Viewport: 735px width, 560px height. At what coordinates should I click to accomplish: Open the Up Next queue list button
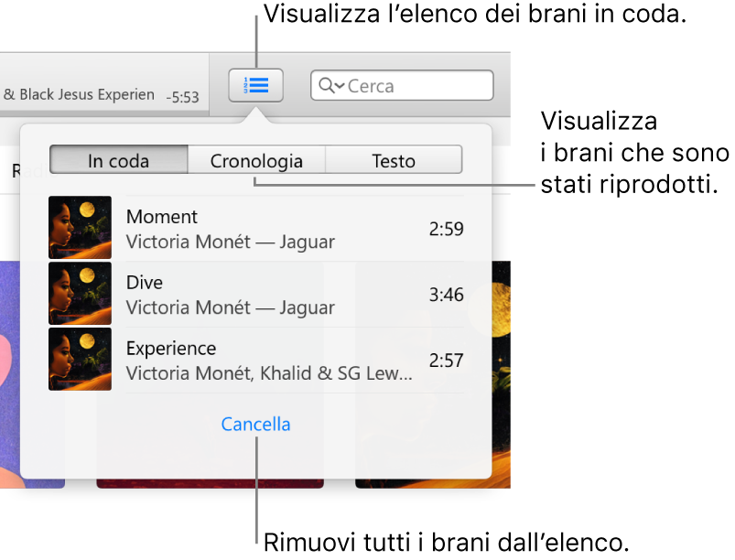point(255,85)
